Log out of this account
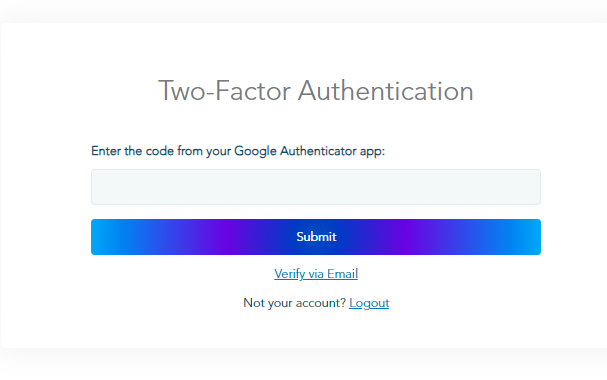 click(369, 303)
